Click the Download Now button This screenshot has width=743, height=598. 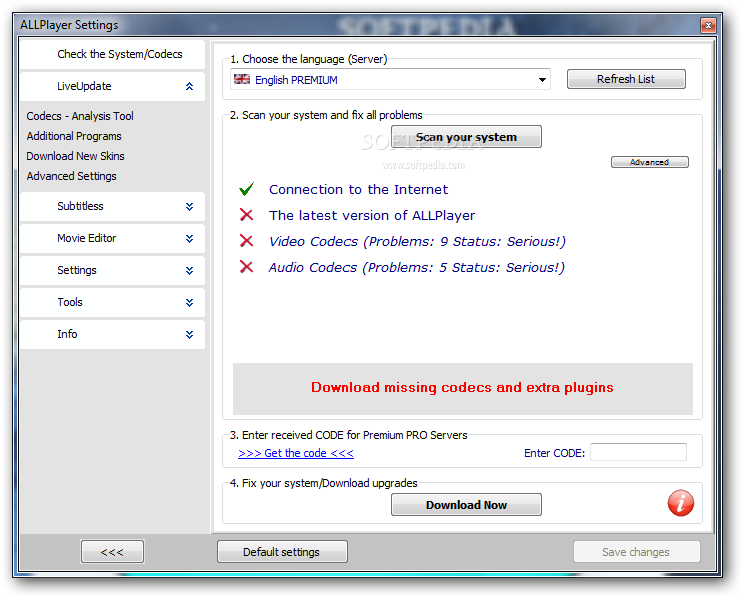tap(466, 505)
